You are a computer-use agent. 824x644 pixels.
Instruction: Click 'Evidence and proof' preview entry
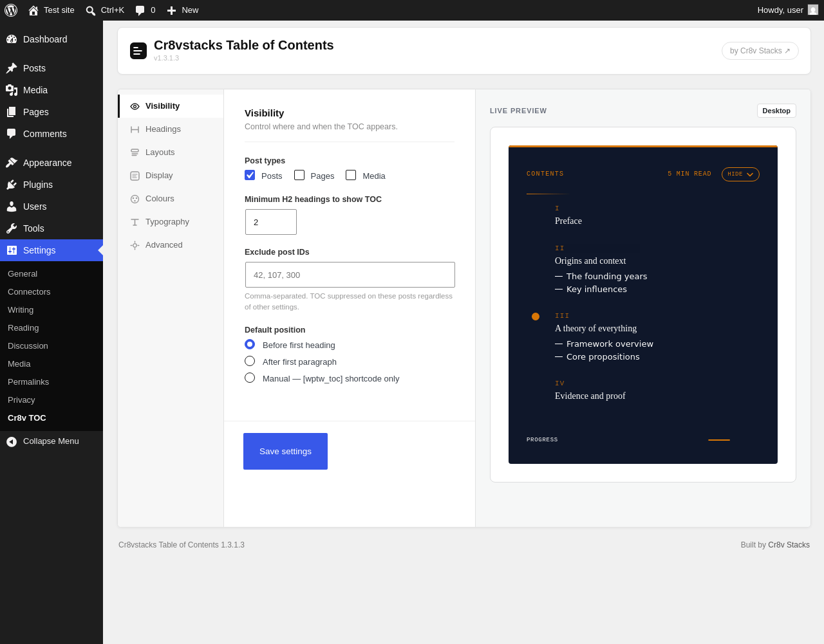pyautogui.click(x=590, y=396)
